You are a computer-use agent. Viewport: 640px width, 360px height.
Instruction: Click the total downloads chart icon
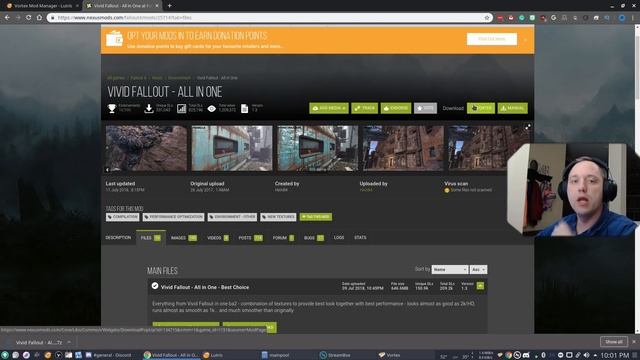182,108
